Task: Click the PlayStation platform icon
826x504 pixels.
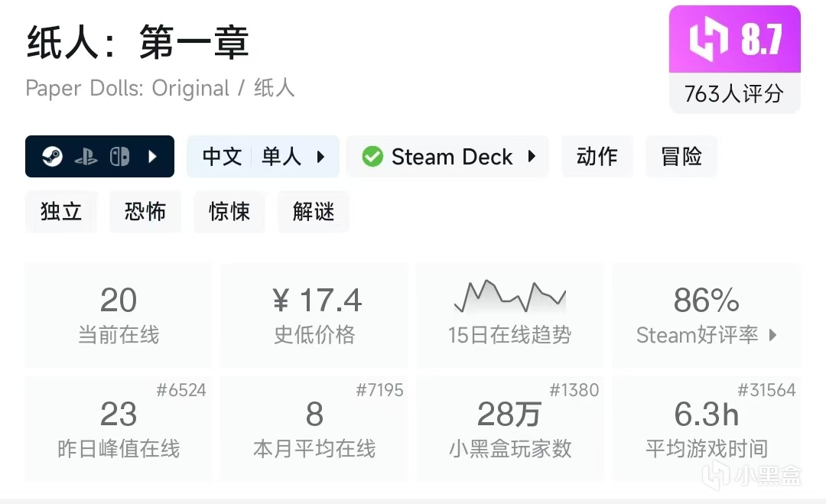Action: pyautogui.click(x=86, y=157)
